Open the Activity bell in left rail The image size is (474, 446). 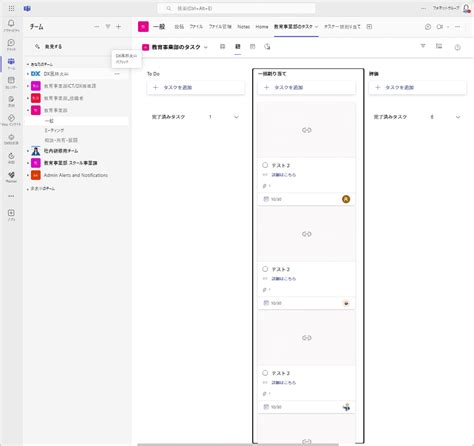point(11,25)
